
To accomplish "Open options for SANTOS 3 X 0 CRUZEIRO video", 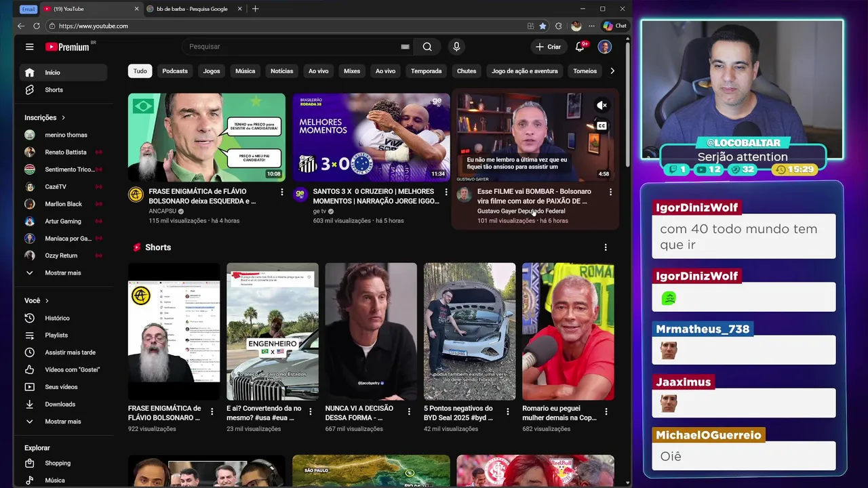I will [446, 192].
